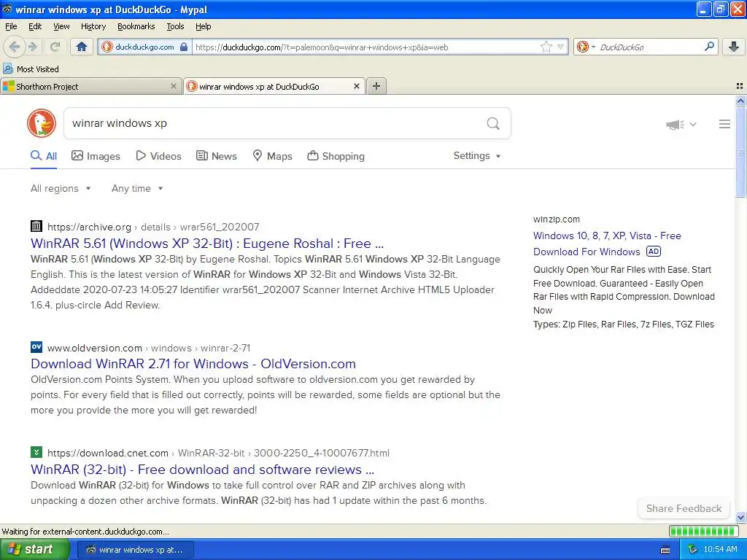
Task: Open WinRAR (32-bit) Free download result
Action: pyautogui.click(x=203, y=470)
